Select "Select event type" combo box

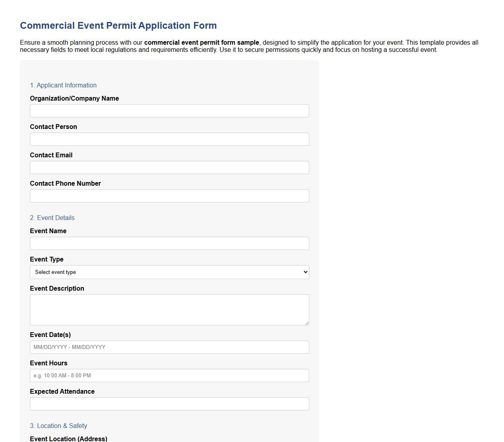(169, 272)
